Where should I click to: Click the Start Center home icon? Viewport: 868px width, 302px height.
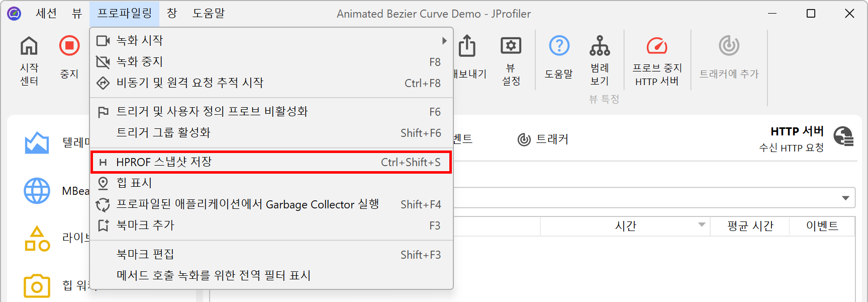[29, 46]
